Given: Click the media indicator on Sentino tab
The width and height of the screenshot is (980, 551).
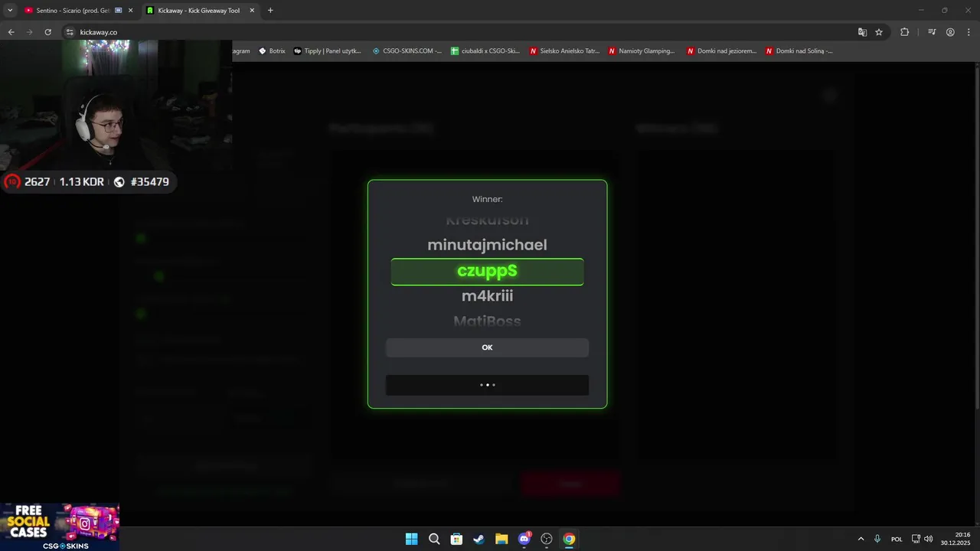Looking at the screenshot, I should [x=118, y=11].
